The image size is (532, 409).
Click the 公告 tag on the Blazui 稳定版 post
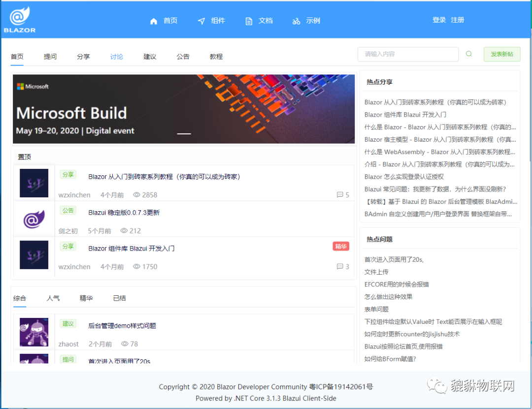point(68,210)
